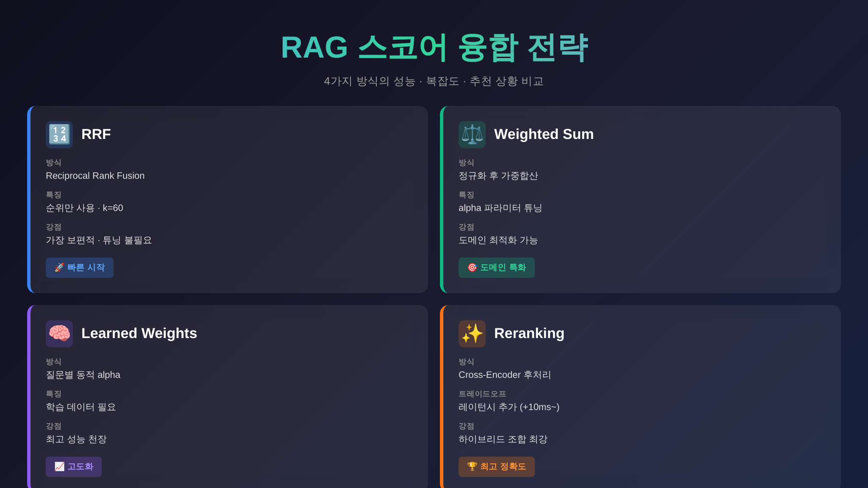Image resolution: width=868 pixels, height=488 pixels.
Task: Click the 방식 label in Reranking card
Action: (x=466, y=362)
